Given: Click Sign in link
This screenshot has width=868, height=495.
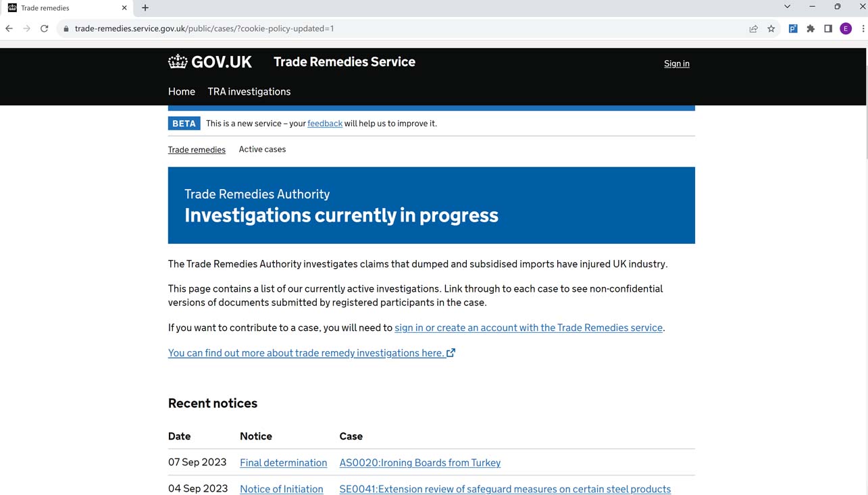Looking at the screenshot, I should click(x=676, y=63).
